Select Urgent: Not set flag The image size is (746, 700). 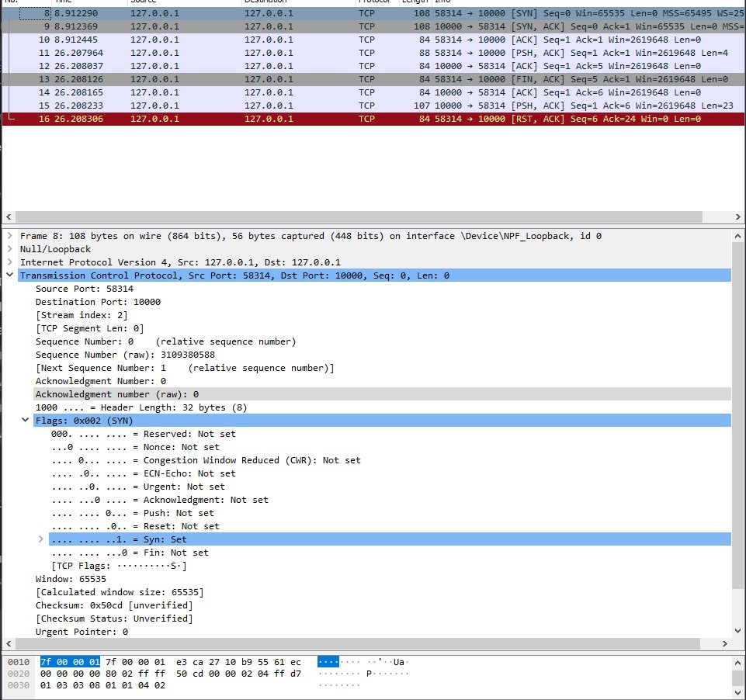pos(138,487)
